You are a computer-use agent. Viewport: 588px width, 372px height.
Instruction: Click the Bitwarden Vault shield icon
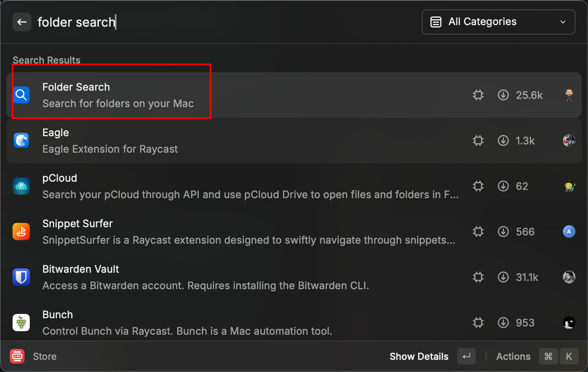coord(21,277)
